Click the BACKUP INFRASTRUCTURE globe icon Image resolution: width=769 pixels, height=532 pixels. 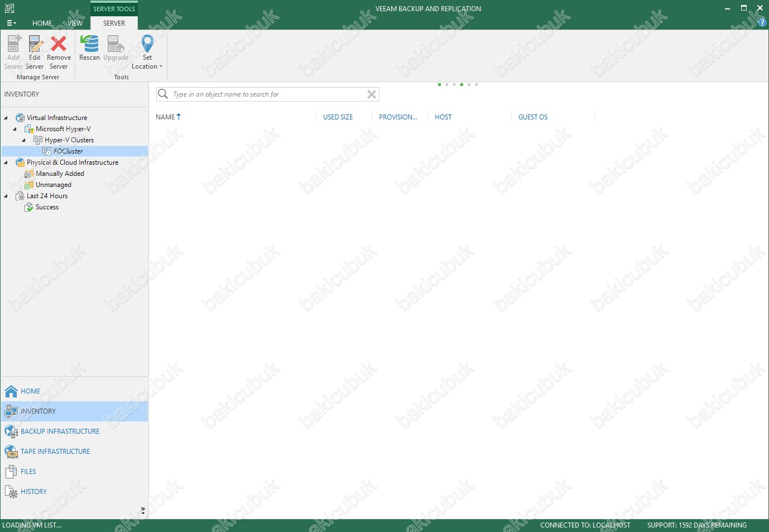(11, 432)
